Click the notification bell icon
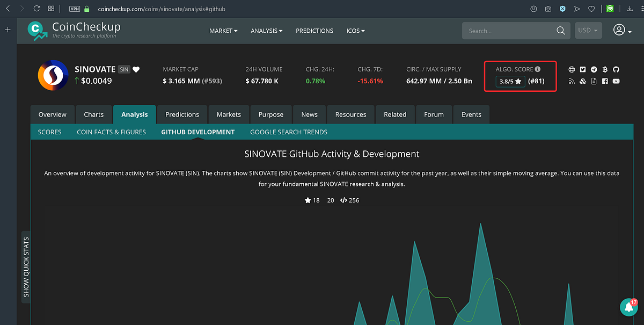Screen dimensions: 644x325 tap(628, 307)
